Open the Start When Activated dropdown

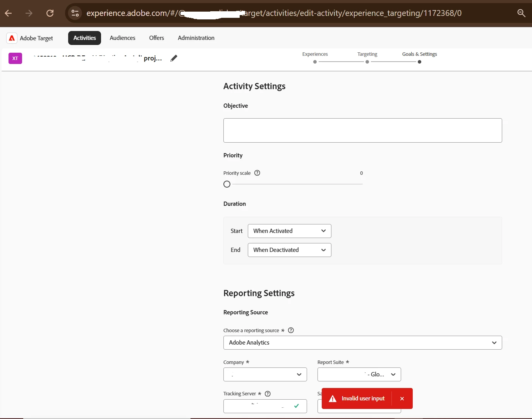[x=289, y=231]
